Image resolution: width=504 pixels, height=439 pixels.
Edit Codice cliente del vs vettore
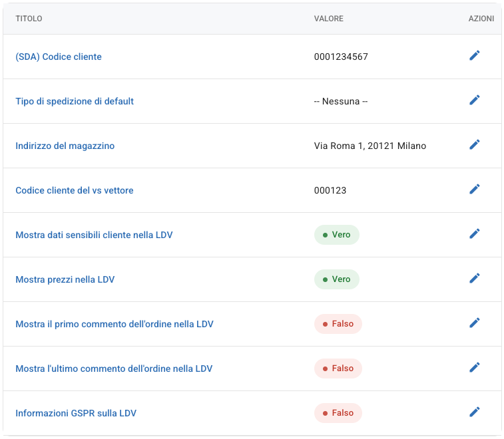pos(475,190)
